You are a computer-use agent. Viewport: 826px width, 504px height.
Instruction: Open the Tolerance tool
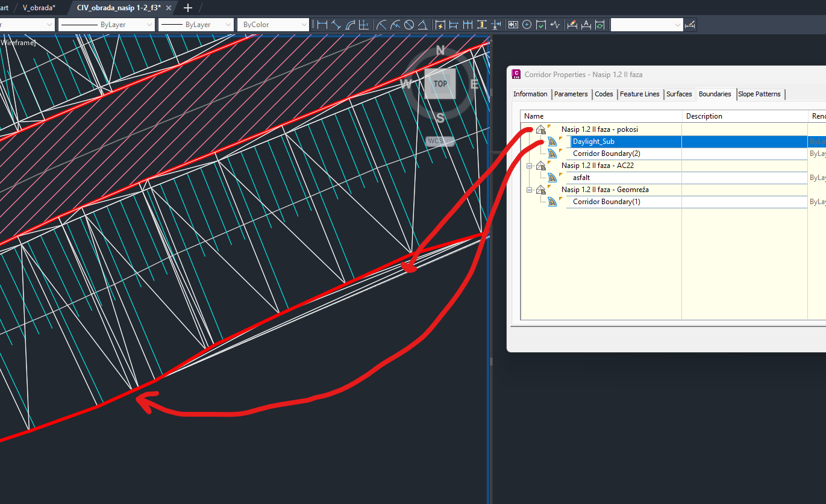(513, 25)
